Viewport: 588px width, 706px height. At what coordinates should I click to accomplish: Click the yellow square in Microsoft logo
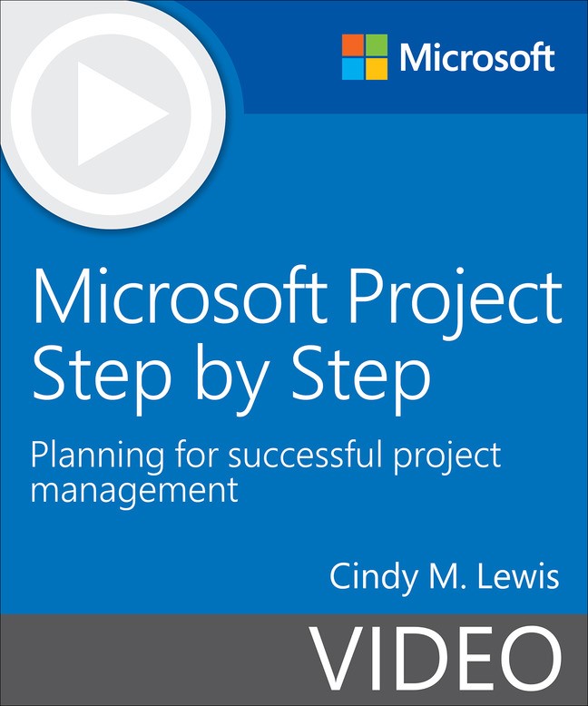click(376, 68)
